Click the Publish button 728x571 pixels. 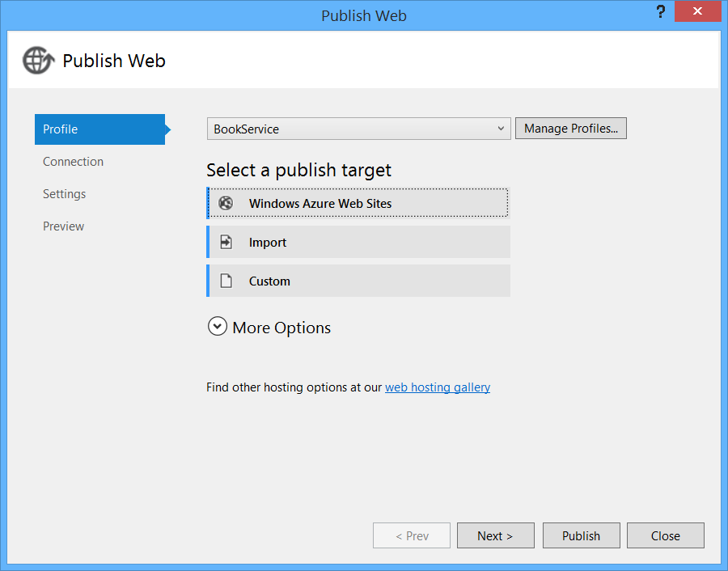(581, 535)
